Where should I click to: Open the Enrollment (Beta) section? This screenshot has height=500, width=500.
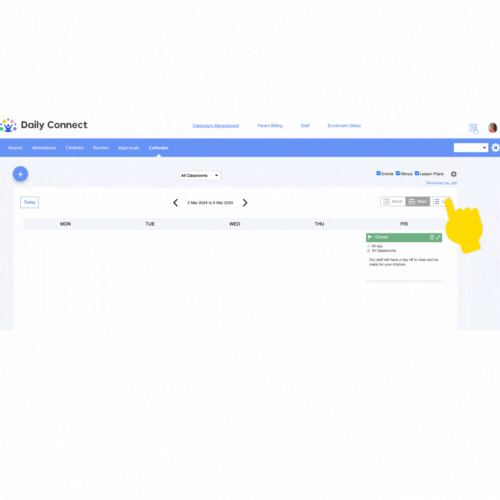[x=344, y=126]
